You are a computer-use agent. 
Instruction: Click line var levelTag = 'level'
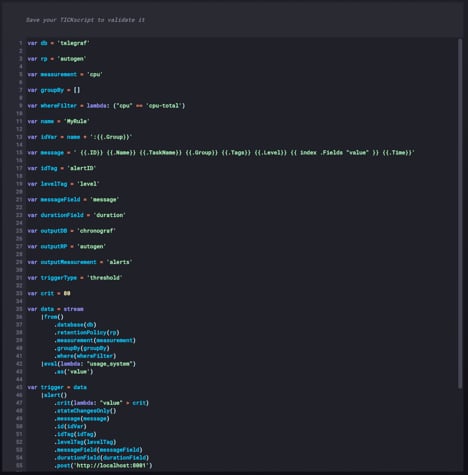click(63, 184)
